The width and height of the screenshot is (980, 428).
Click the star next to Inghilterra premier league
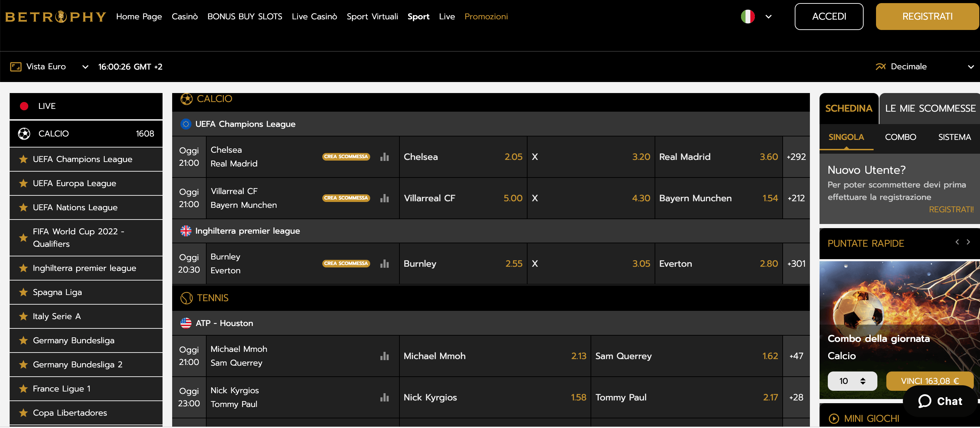coord(23,268)
